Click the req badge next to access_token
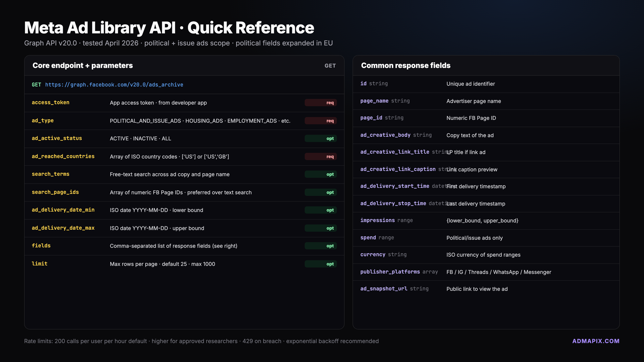Image resolution: width=644 pixels, height=362 pixels. click(x=321, y=103)
